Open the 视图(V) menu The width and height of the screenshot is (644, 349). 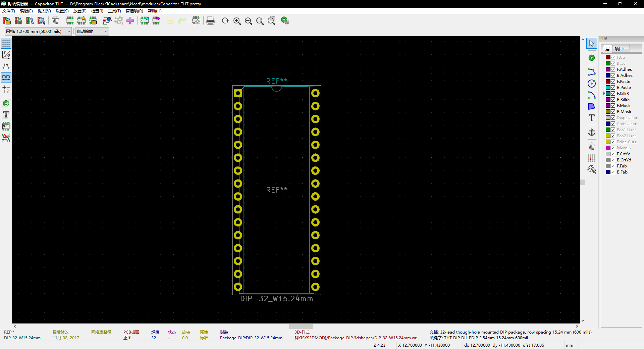click(44, 11)
